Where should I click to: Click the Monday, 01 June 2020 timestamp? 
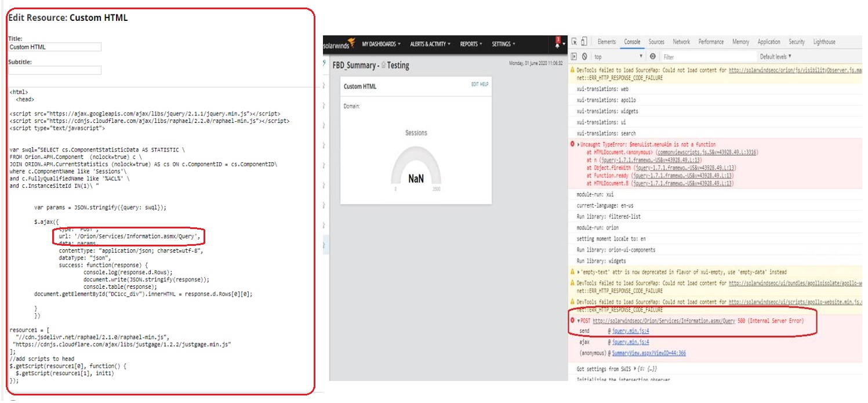point(536,63)
